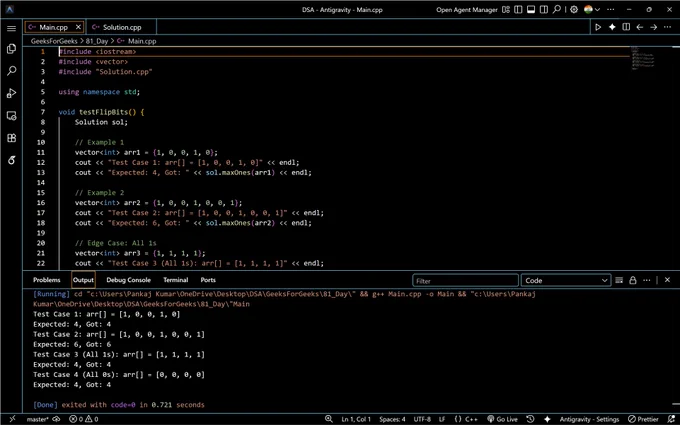Image resolution: width=680 pixels, height=425 pixels.
Task: Click the history clock icon in the status bar
Action: (x=530, y=419)
